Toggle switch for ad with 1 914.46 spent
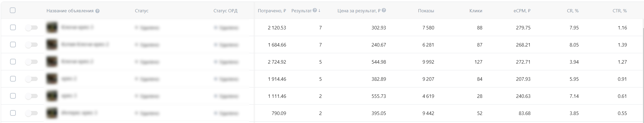 click(x=31, y=79)
